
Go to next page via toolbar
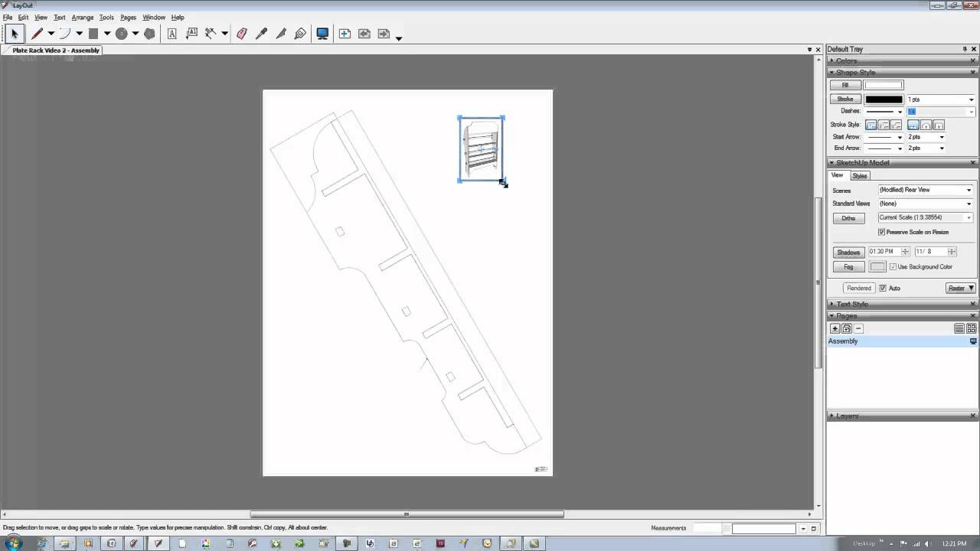coord(384,34)
